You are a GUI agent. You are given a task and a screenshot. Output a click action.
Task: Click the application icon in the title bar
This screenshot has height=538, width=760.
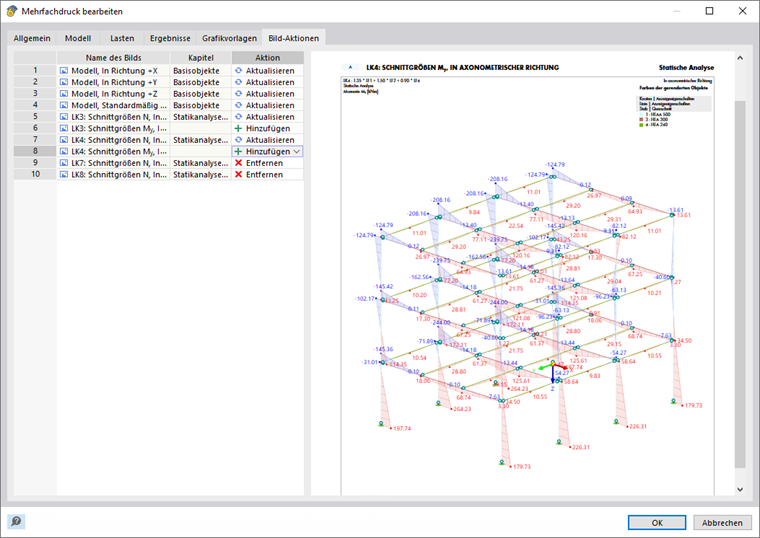12,11
